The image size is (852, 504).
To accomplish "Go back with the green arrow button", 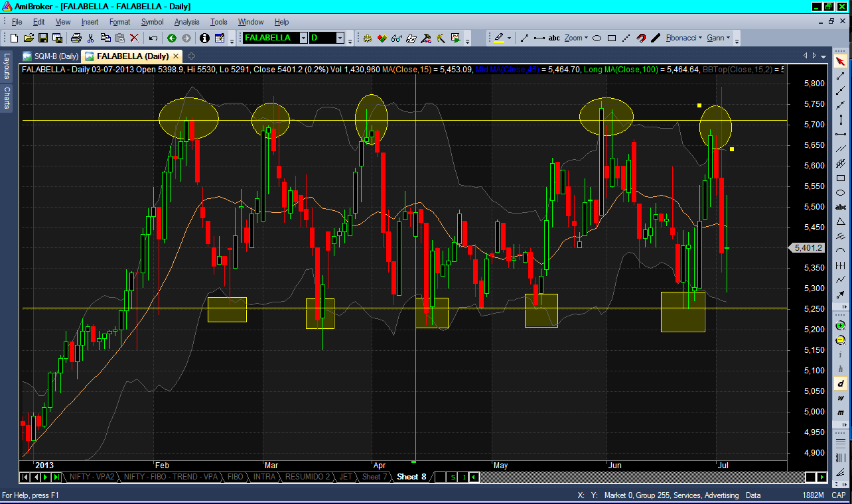I will 172,38.
